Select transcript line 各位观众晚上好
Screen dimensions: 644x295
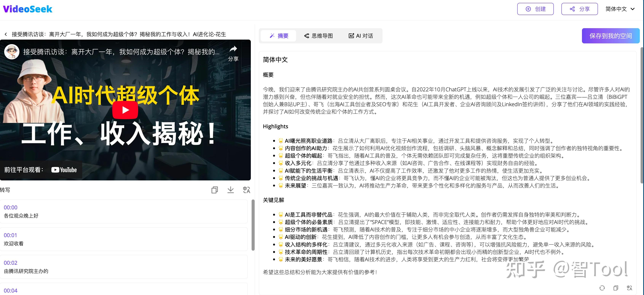pyautogui.click(x=21, y=216)
